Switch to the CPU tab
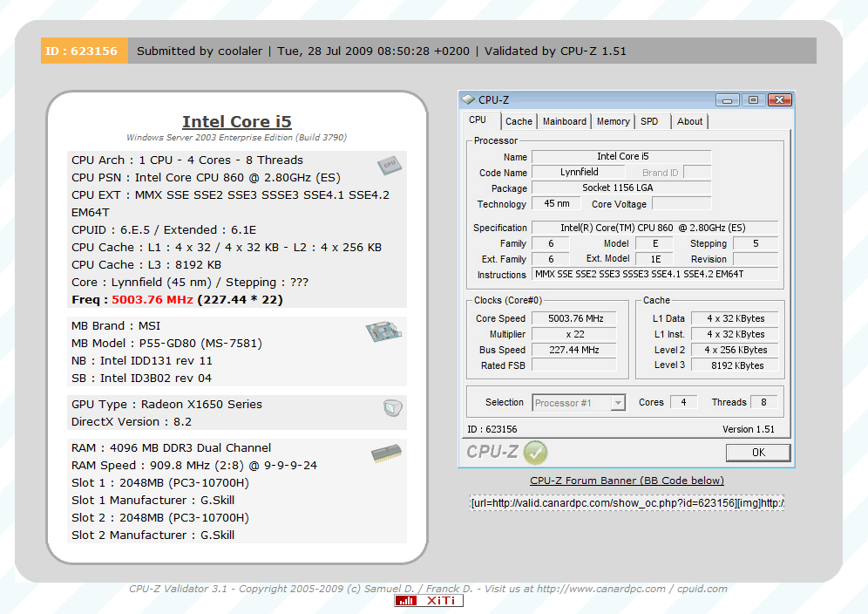 tap(478, 119)
